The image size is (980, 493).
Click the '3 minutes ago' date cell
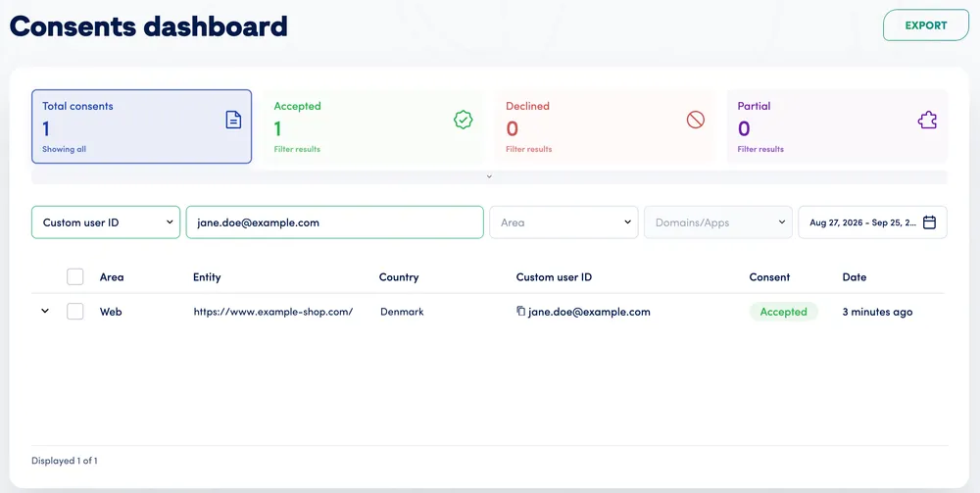[x=877, y=312]
